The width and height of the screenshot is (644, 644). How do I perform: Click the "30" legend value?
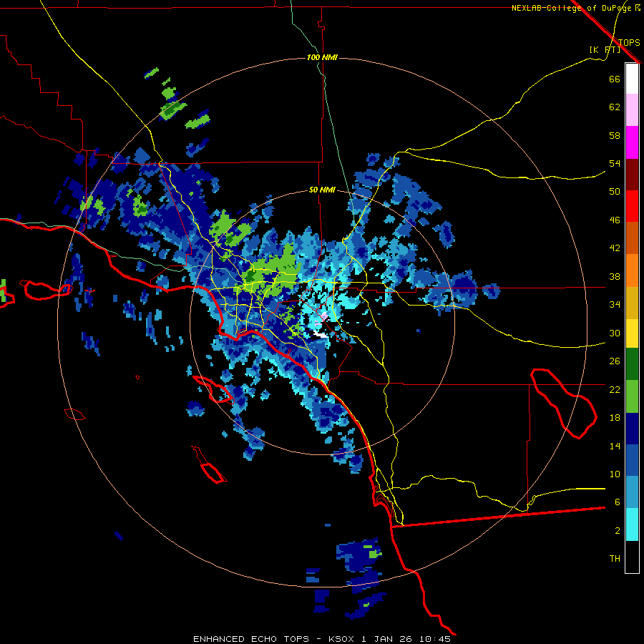pyautogui.click(x=615, y=333)
